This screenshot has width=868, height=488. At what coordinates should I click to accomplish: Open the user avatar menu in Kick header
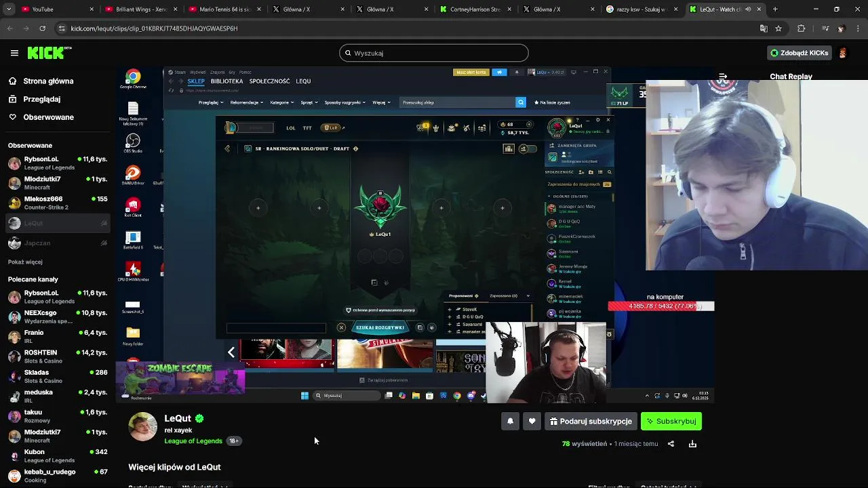click(843, 53)
